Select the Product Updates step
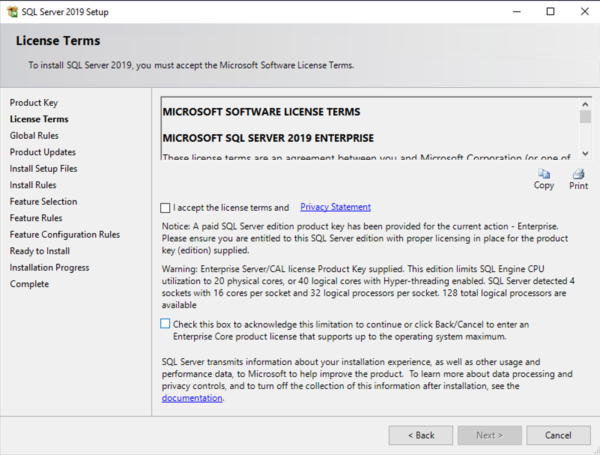Screen dimensions: 600x455 pos(43,152)
